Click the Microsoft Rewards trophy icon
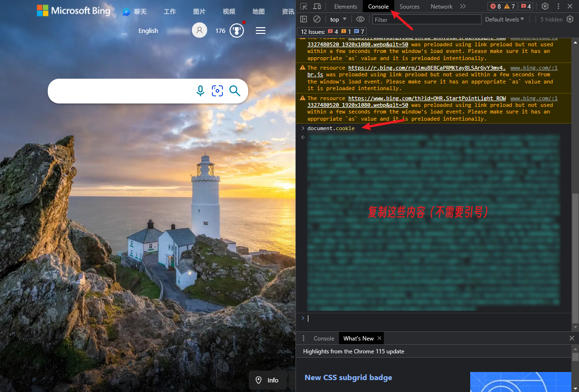This screenshot has width=579, height=392. click(x=237, y=31)
